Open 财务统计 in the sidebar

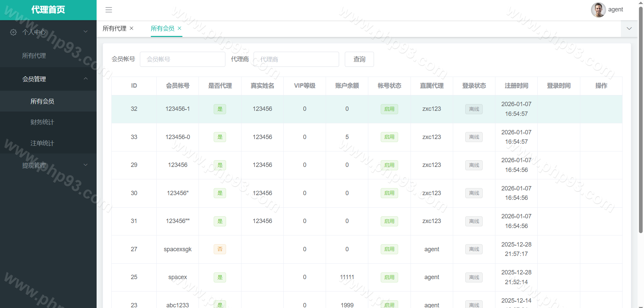[42, 122]
